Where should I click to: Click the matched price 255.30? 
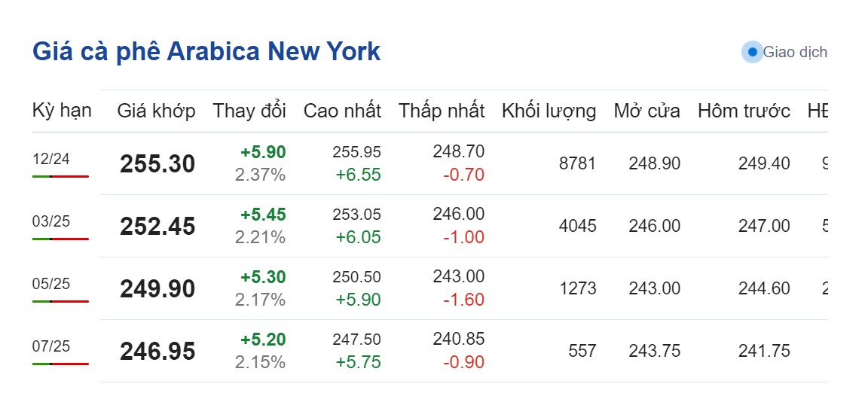(157, 164)
